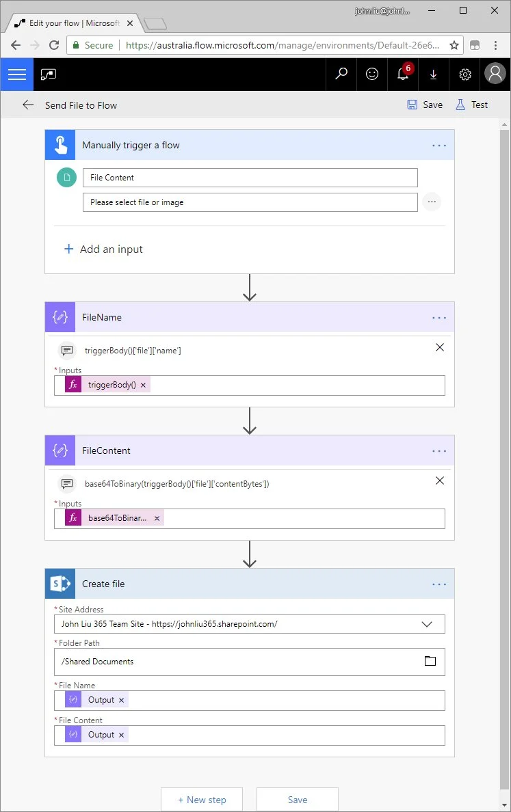Click the download arrow icon
The image size is (511, 812).
click(x=434, y=75)
